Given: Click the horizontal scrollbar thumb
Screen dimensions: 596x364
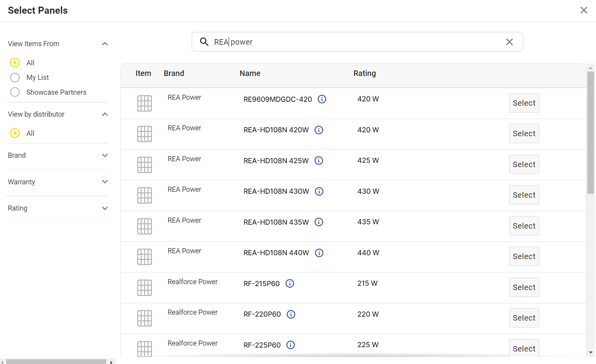Looking at the screenshot, I should (56, 362).
